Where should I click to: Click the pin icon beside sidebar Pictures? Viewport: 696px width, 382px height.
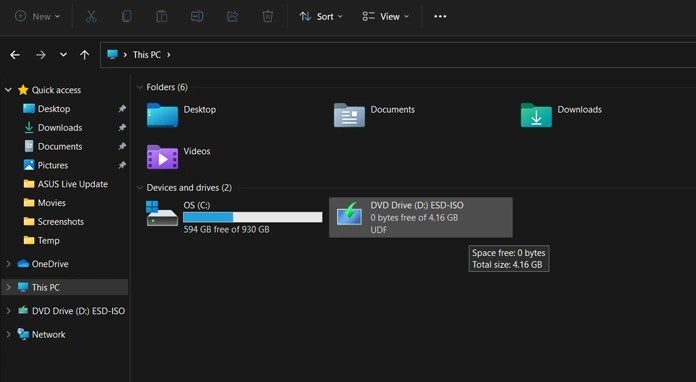click(x=122, y=165)
